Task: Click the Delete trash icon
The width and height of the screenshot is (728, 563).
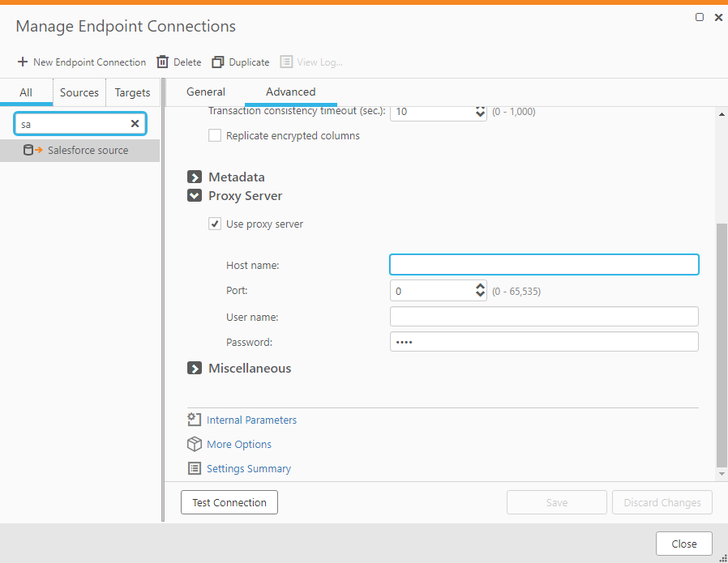Action: (x=162, y=62)
